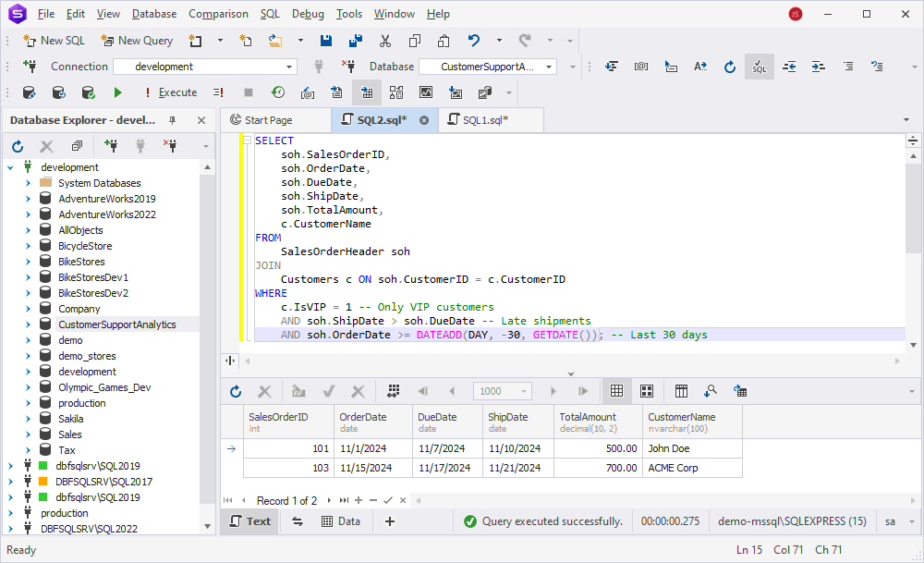Image resolution: width=924 pixels, height=563 pixels.
Task: Click the CustomerName column header
Action: pyautogui.click(x=692, y=422)
